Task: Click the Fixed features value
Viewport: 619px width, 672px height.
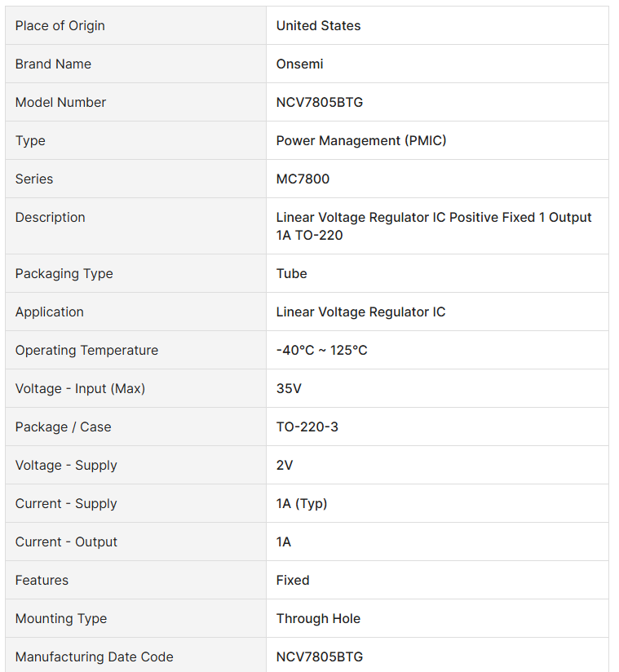Action: point(292,581)
